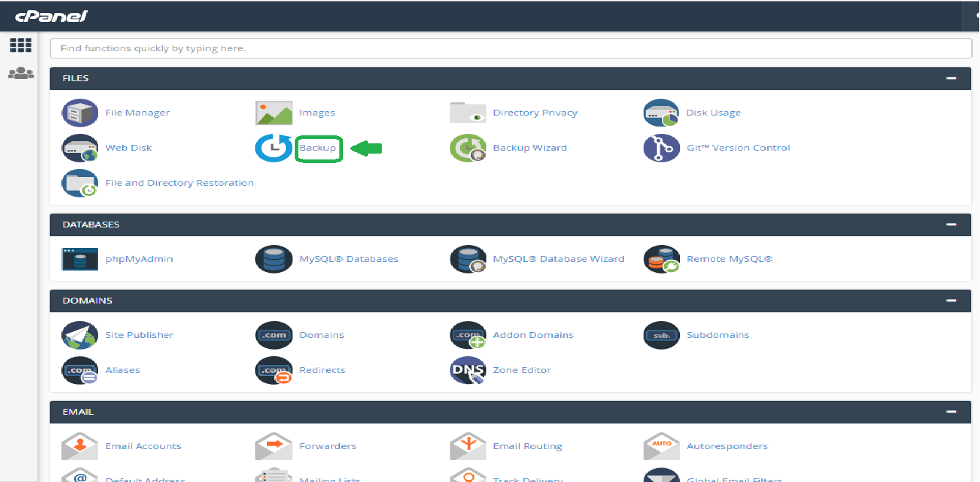The height and width of the screenshot is (482, 980).
Task: Open the Site Publisher icon
Action: coord(80,335)
